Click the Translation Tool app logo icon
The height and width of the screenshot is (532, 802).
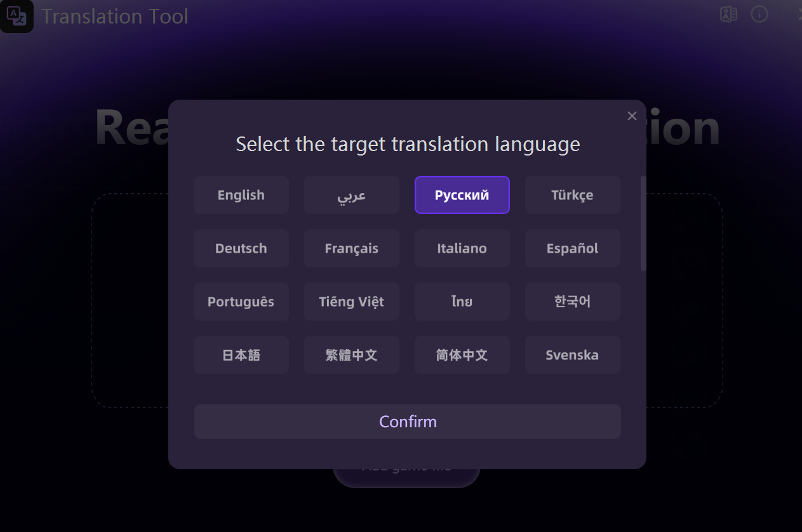pos(17,17)
